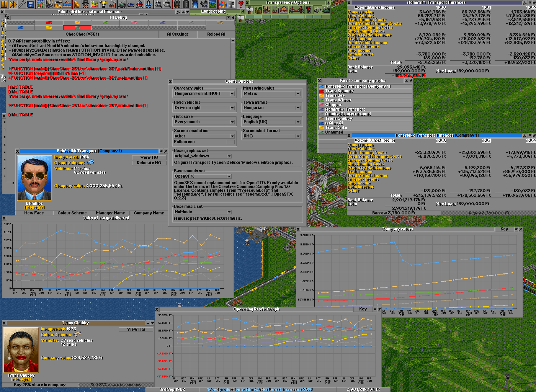Open the Base graphics set dropdown
The width and height of the screenshot is (536, 392).
(203, 156)
